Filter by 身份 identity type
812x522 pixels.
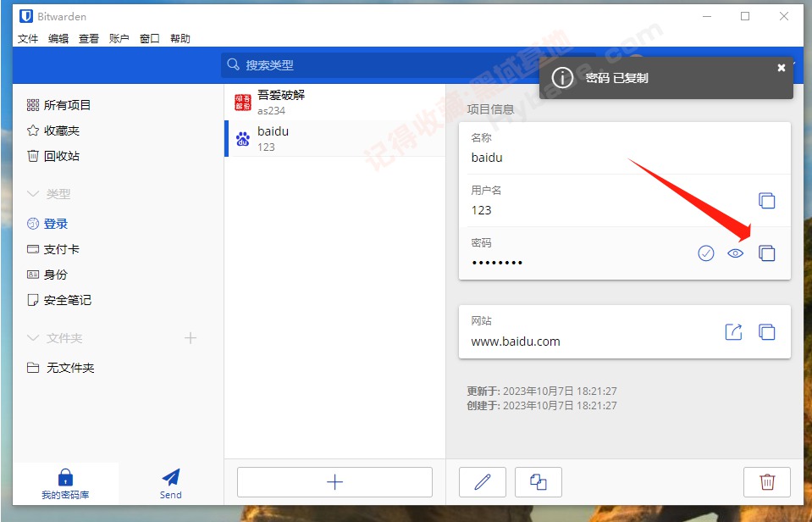click(47, 275)
